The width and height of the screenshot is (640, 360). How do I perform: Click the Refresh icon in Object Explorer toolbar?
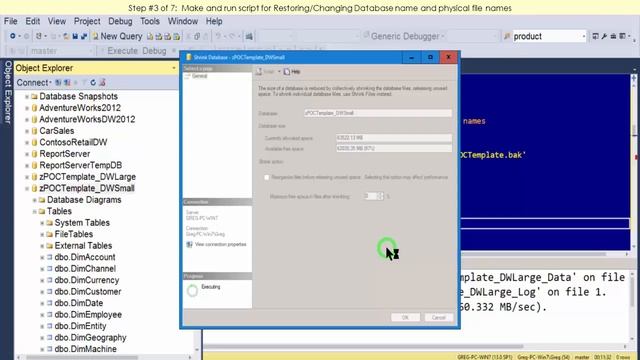click(x=93, y=82)
